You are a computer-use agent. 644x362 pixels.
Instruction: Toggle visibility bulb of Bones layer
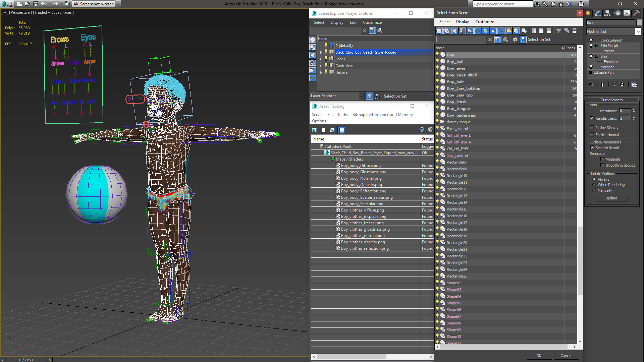coord(326,59)
